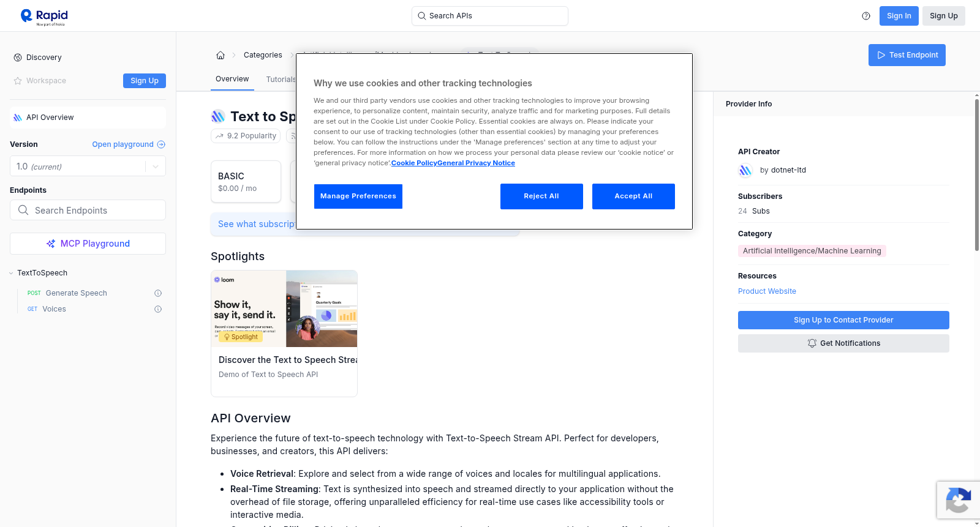Click the Text to Speech API logo icon

[x=218, y=116]
